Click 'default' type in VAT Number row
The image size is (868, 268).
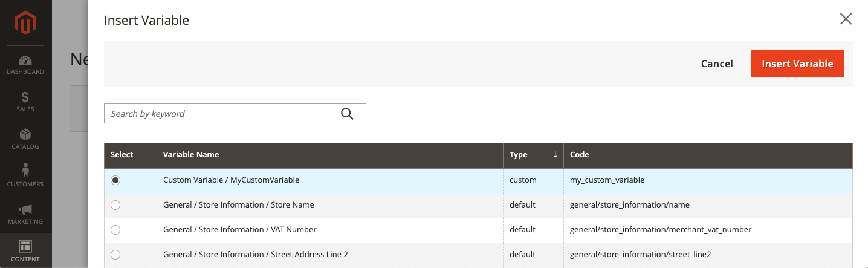[x=533, y=230]
